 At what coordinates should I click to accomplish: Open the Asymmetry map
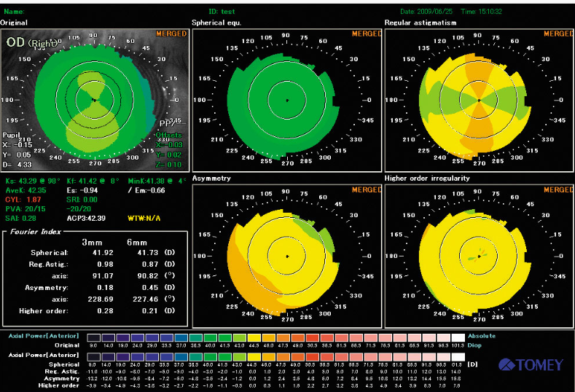[x=286, y=256]
